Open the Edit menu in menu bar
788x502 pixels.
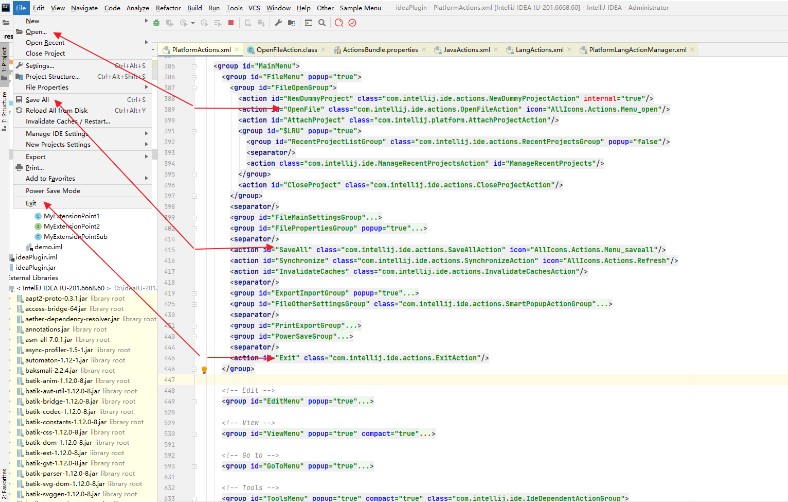(x=39, y=8)
